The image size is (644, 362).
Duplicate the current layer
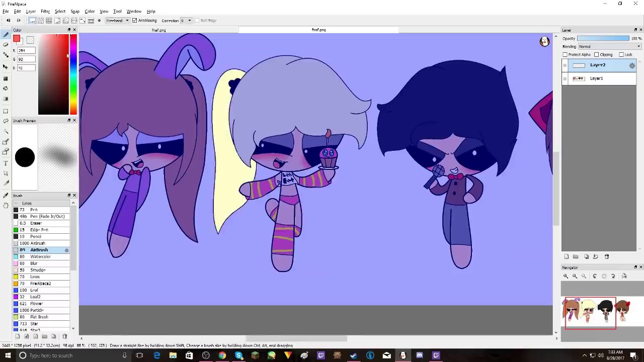[x=587, y=256]
